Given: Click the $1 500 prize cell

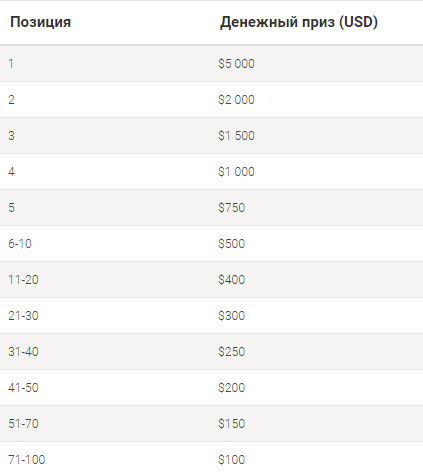Looking at the screenshot, I should pyautogui.click(x=236, y=136).
